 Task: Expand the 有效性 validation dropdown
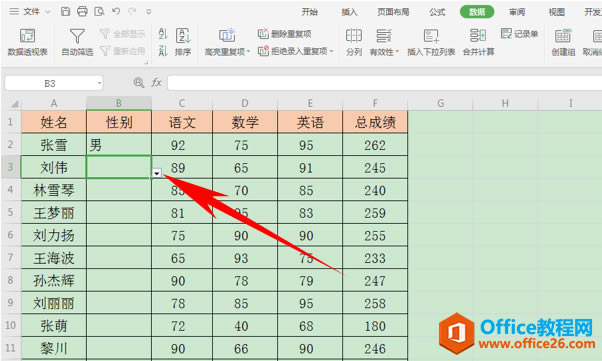click(x=397, y=51)
